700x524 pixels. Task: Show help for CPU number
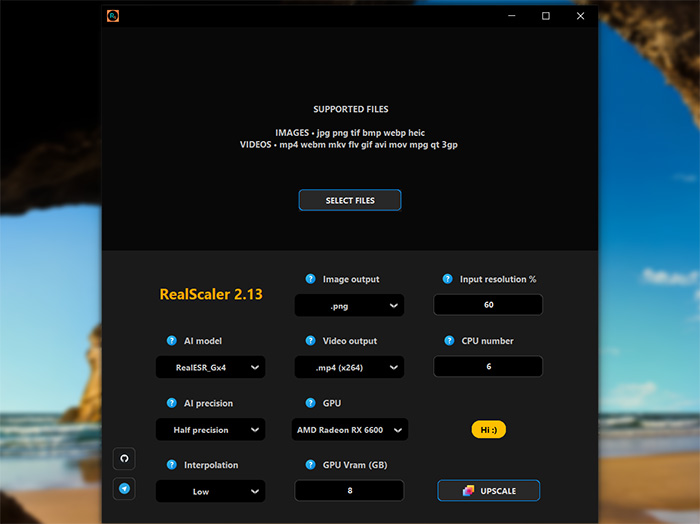(x=449, y=341)
